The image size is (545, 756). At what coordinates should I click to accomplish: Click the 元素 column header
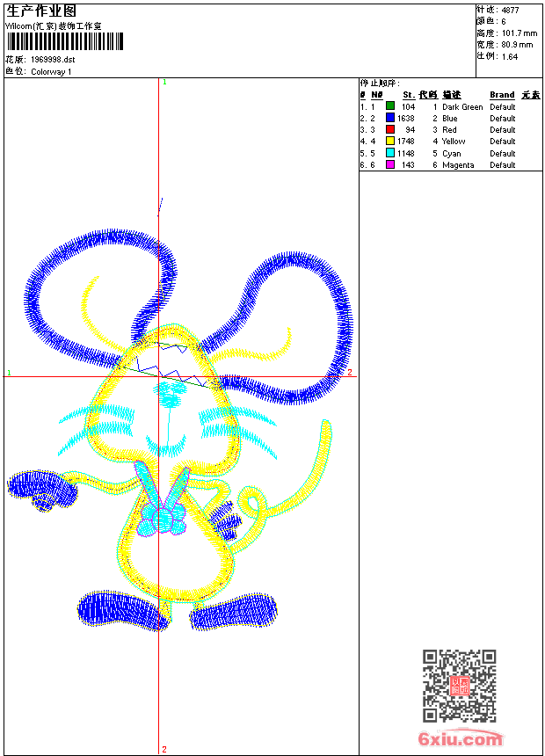(531, 95)
